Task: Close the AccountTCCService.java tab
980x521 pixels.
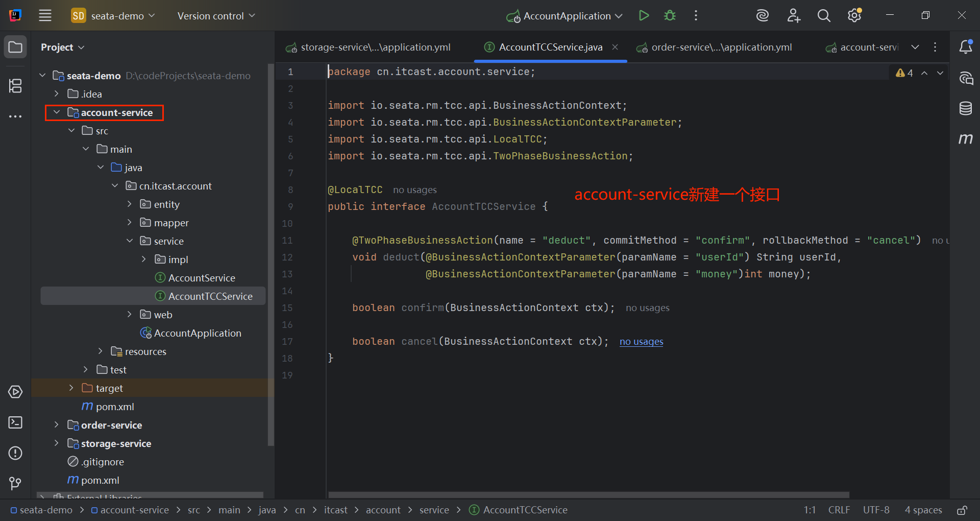Action: 615,47
